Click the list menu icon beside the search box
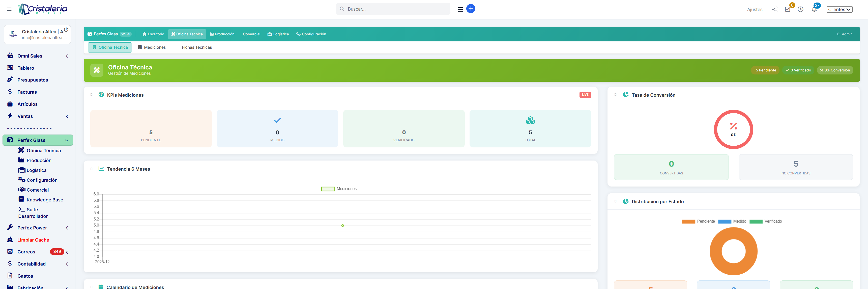 (460, 9)
